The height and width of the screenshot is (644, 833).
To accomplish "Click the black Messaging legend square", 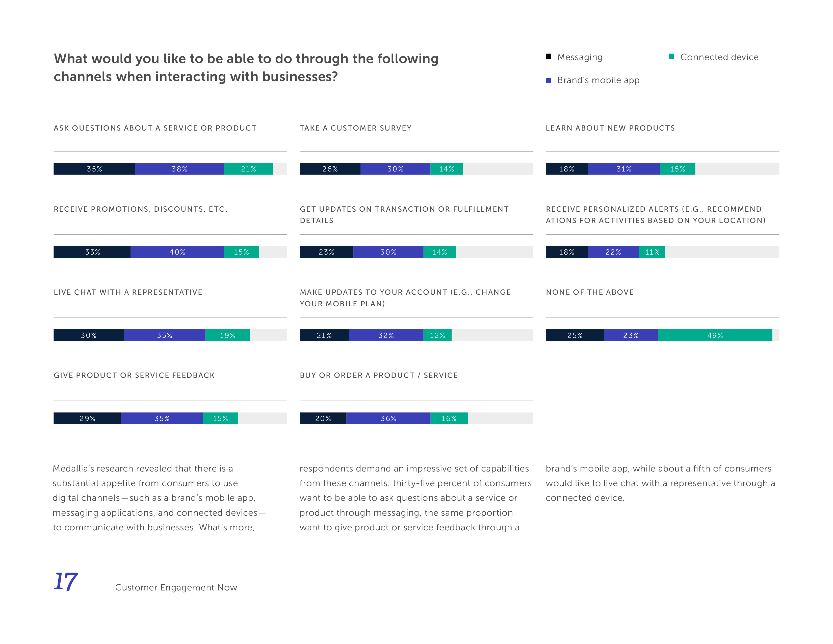I will (x=549, y=57).
